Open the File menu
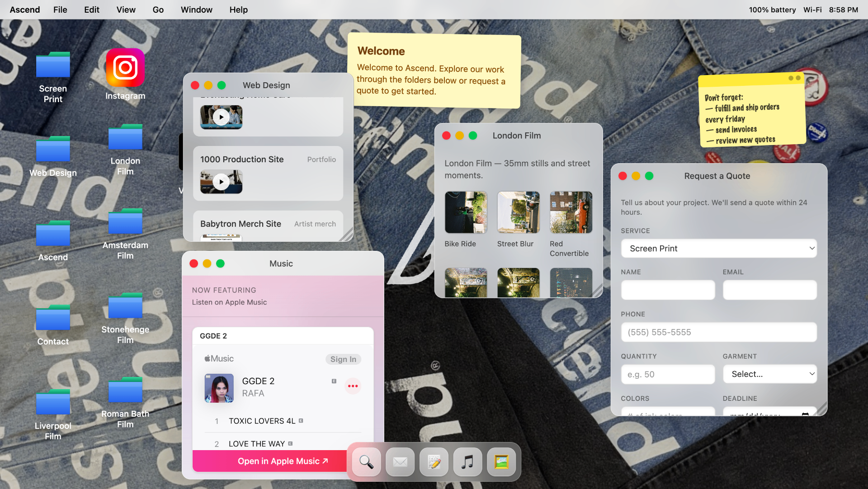 60,9
